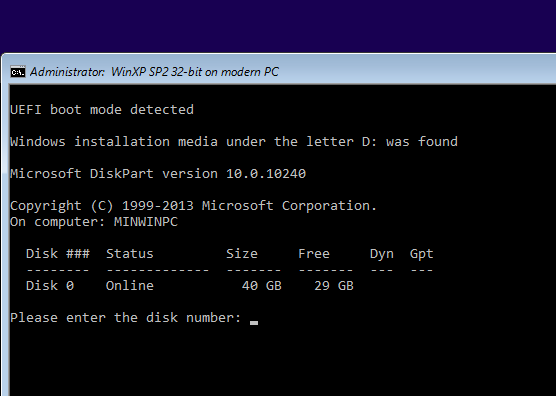Click the disk number input cursor
The width and height of the screenshot is (556, 396).
click(x=254, y=323)
